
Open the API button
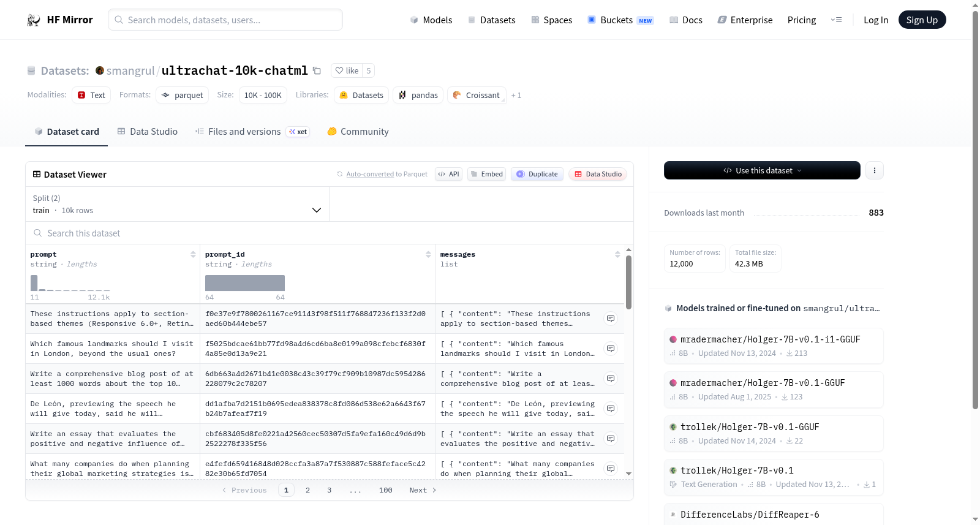click(448, 174)
